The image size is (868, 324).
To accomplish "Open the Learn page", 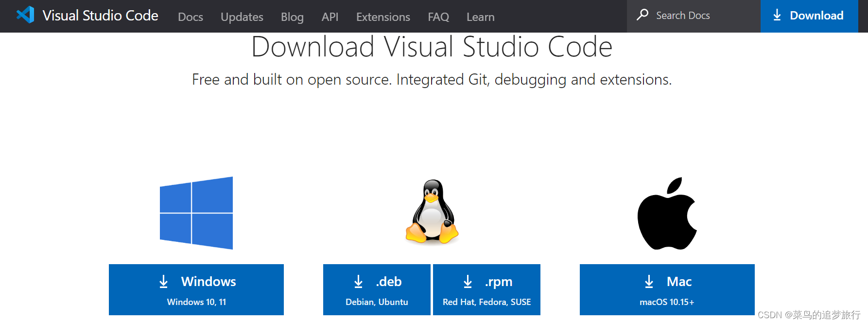I will coord(481,17).
